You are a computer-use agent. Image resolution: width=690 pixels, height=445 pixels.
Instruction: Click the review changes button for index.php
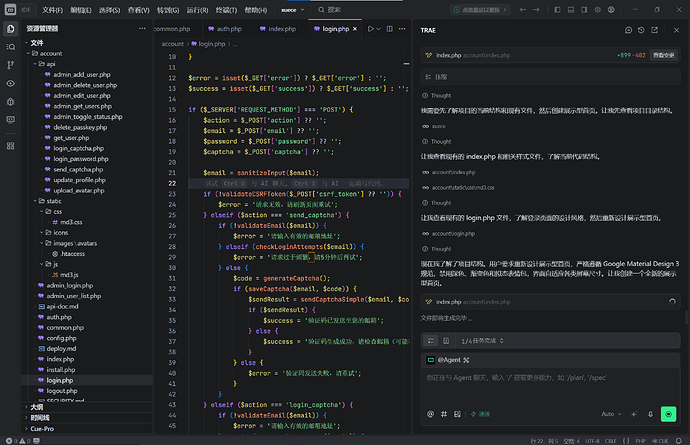point(664,55)
